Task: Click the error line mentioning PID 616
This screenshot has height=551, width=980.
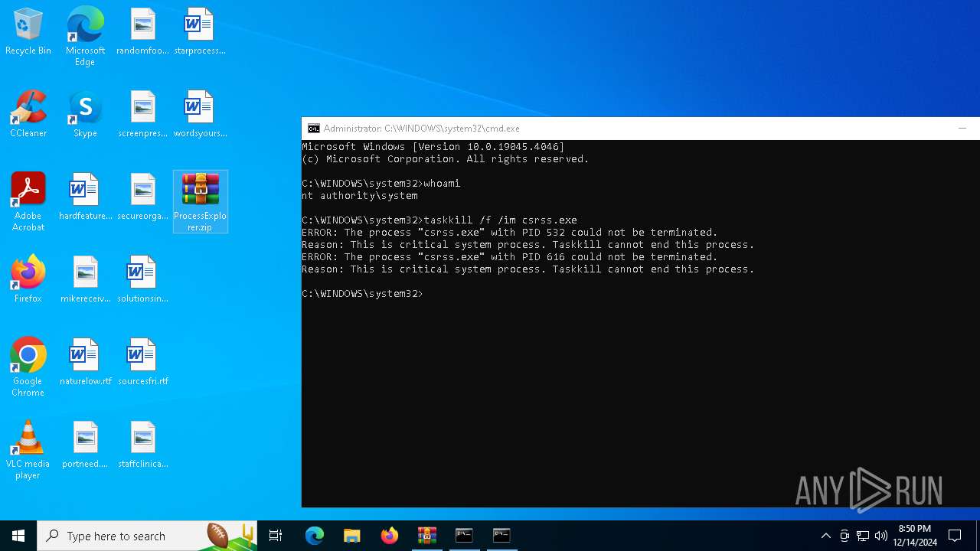Action: pos(510,257)
